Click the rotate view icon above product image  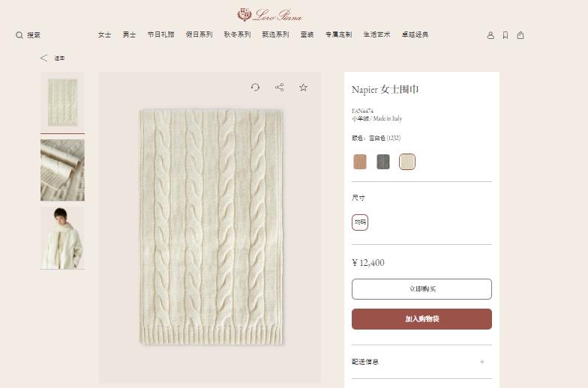(x=255, y=88)
